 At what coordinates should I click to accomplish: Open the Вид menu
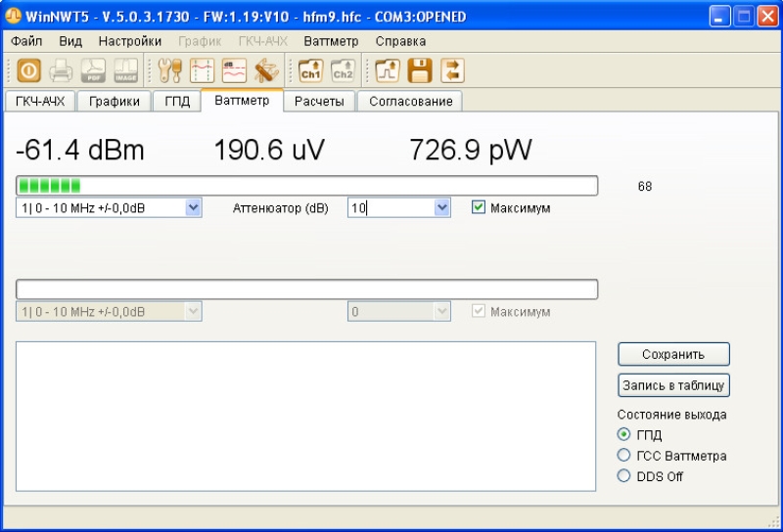(x=70, y=41)
